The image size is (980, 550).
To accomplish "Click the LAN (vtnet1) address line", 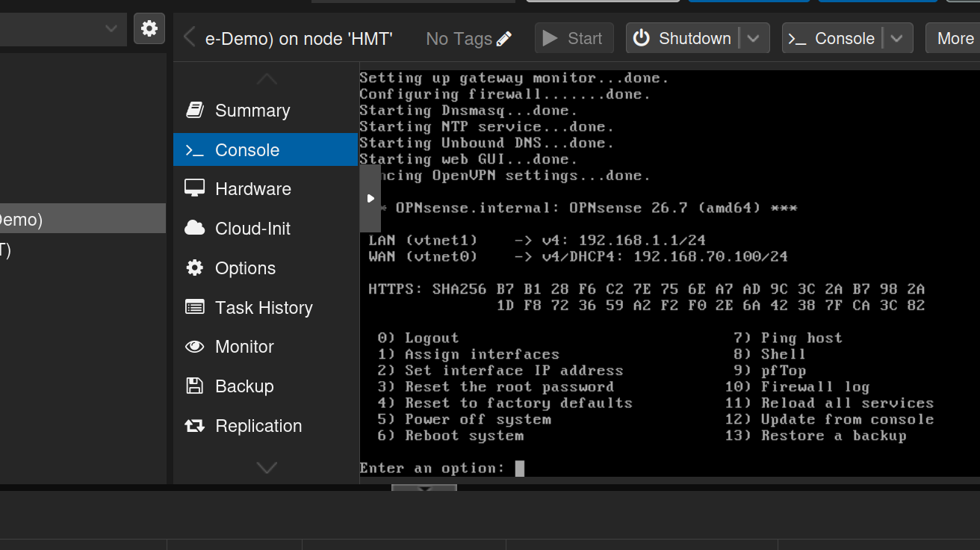I will point(537,241).
